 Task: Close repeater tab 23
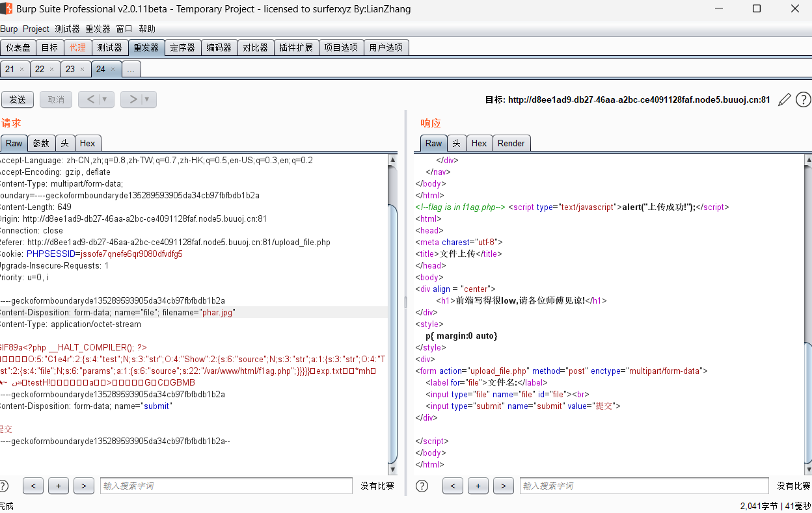[83, 69]
